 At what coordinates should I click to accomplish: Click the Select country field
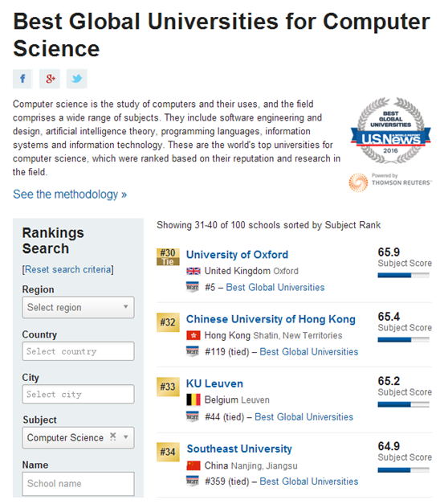[78, 351]
